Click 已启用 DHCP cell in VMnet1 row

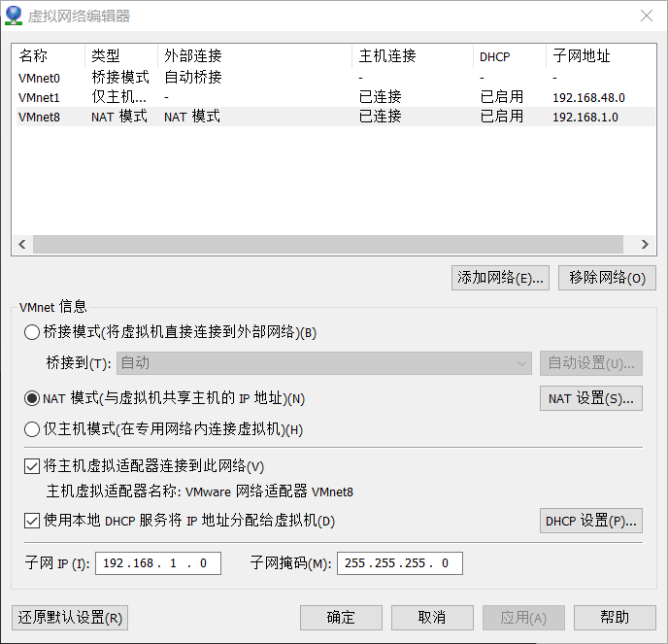(502, 97)
